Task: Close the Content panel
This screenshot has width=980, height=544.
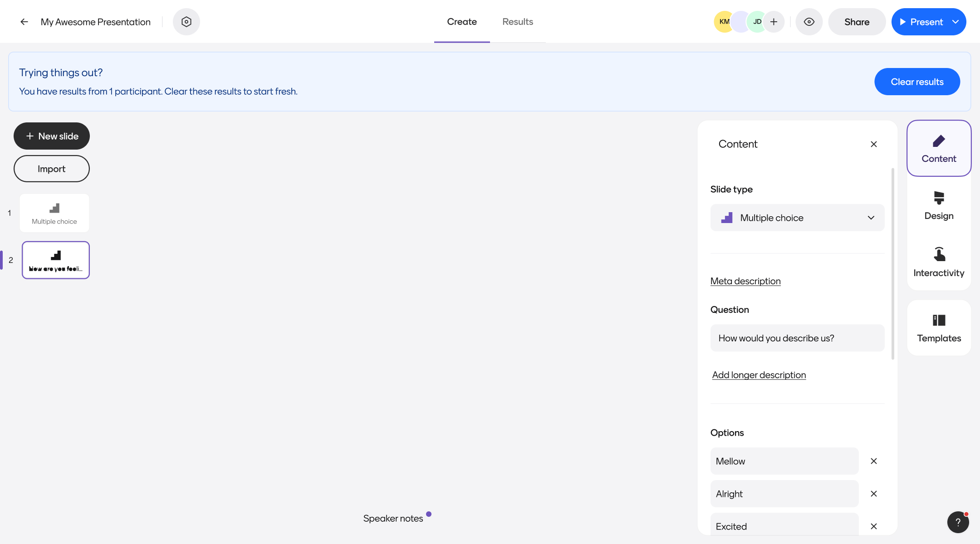Action: tap(874, 144)
